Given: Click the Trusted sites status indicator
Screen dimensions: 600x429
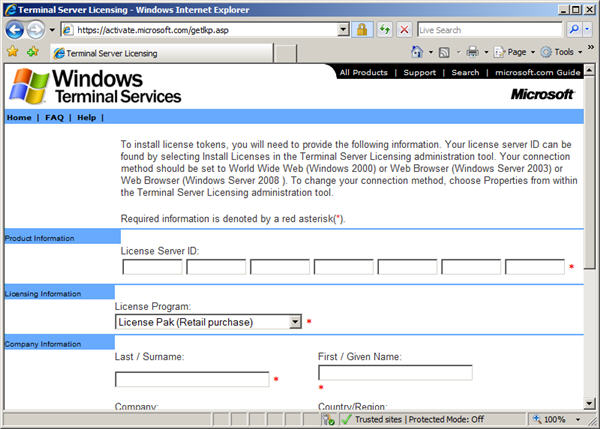Looking at the screenshot, I should (x=412, y=419).
